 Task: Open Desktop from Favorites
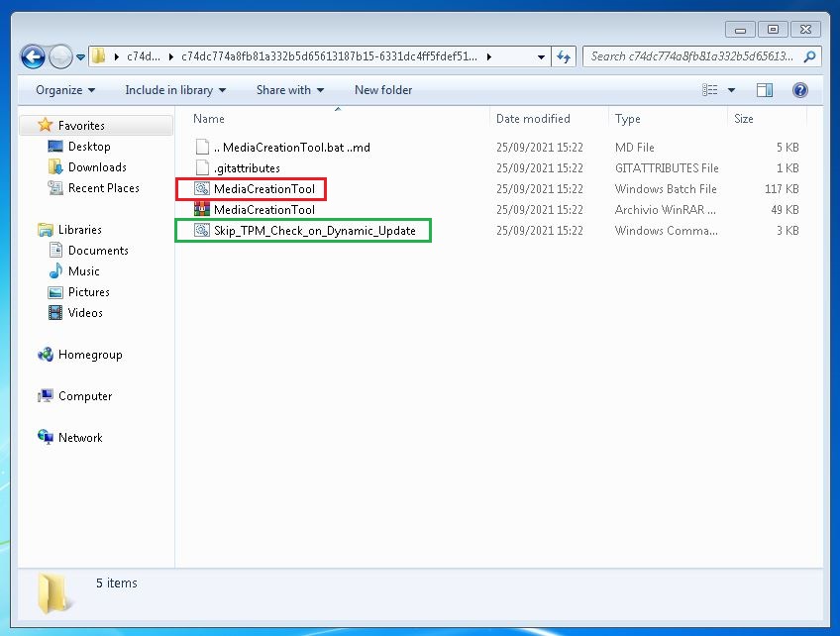[x=89, y=147]
